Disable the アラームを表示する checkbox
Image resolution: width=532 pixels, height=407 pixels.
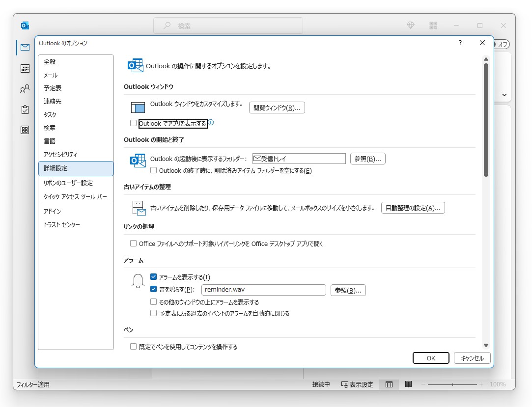click(x=153, y=277)
